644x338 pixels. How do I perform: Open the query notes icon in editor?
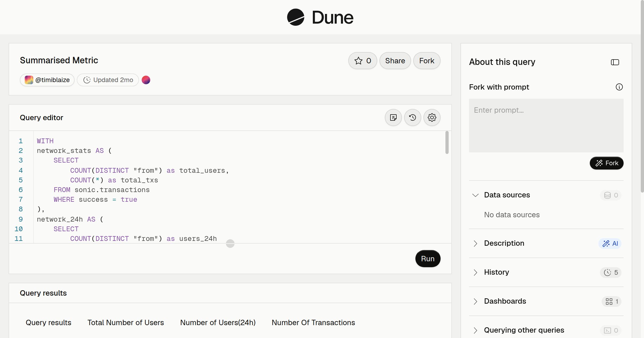(393, 117)
